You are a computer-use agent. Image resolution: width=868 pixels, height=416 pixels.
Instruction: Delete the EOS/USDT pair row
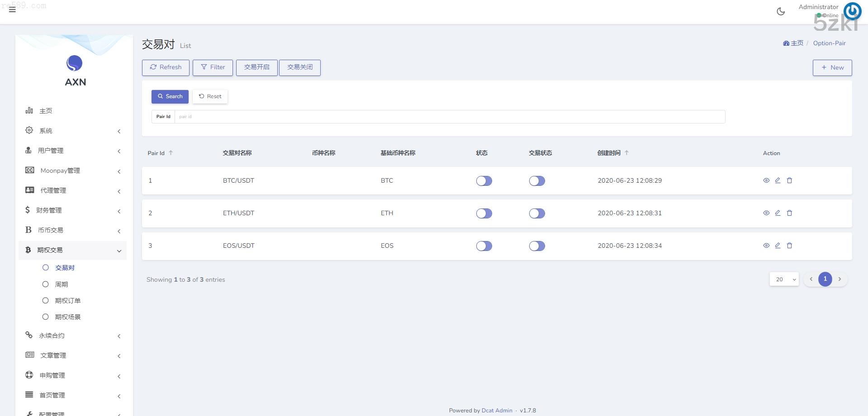point(789,246)
